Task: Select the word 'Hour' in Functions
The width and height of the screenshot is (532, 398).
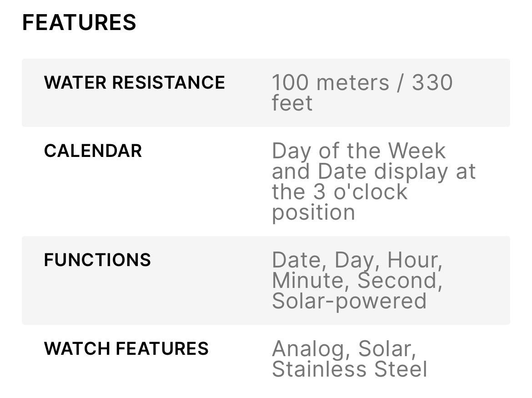Action: [x=414, y=260]
